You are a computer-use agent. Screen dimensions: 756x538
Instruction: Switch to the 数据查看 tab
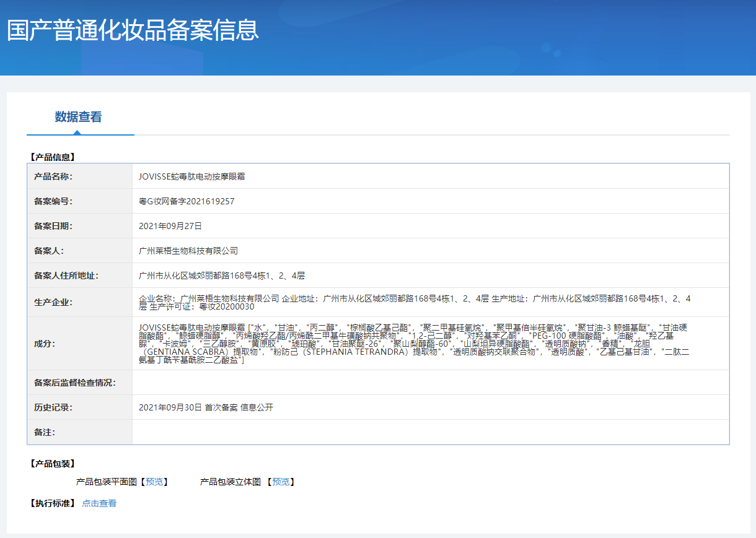[78, 117]
